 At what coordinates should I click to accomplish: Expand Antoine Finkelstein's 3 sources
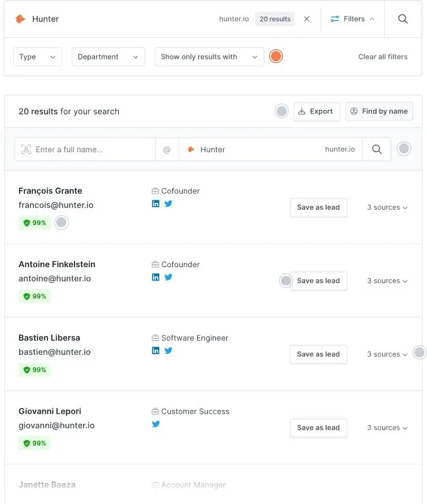click(387, 281)
